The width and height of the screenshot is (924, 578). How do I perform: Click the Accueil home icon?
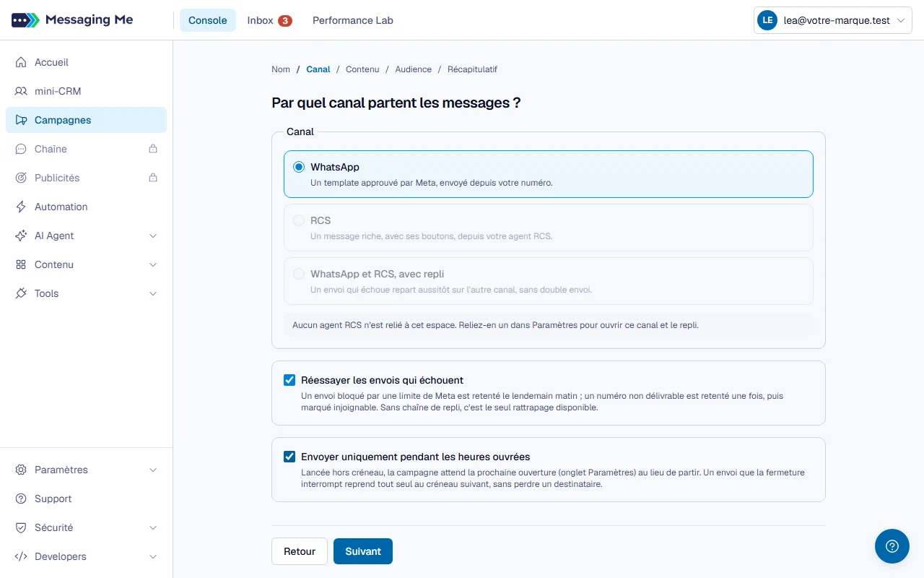pos(21,62)
